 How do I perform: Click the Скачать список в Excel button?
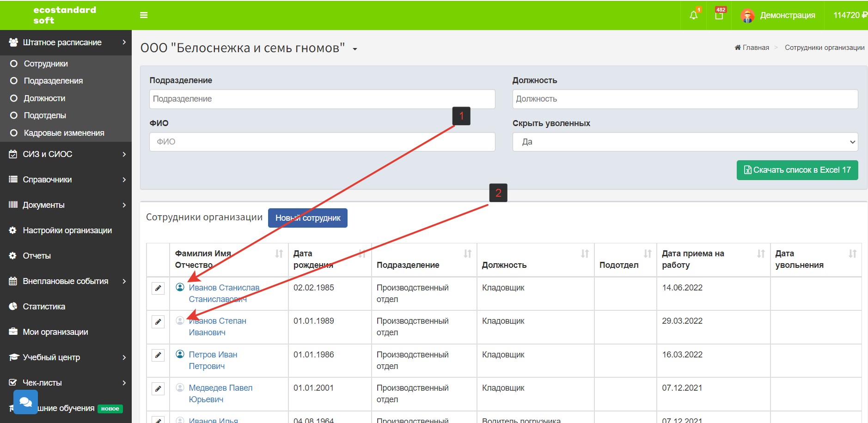pyautogui.click(x=797, y=170)
